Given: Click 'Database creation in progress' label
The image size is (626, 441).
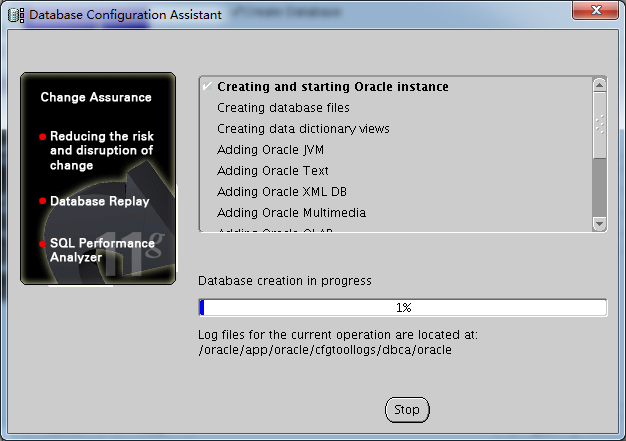Looking at the screenshot, I should point(285,281).
